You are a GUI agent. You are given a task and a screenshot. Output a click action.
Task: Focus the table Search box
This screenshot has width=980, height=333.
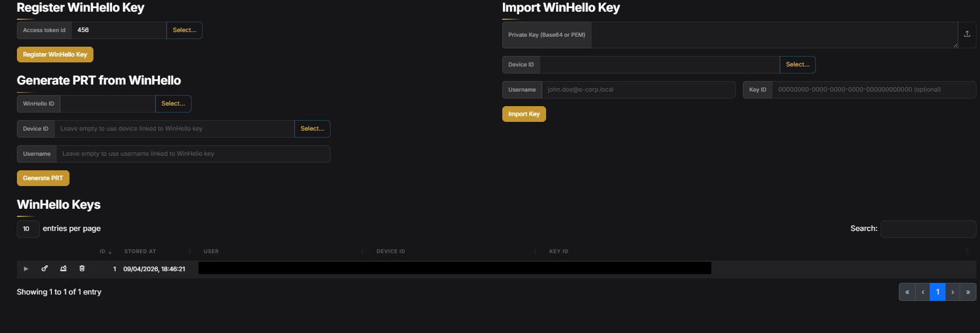pyautogui.click(x=928, y=229)
